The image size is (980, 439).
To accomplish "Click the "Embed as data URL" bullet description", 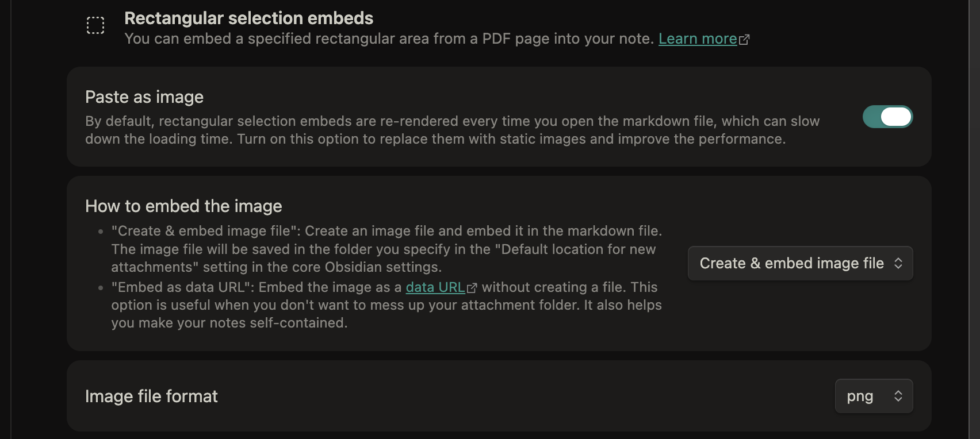I will [x=385, y=305].
